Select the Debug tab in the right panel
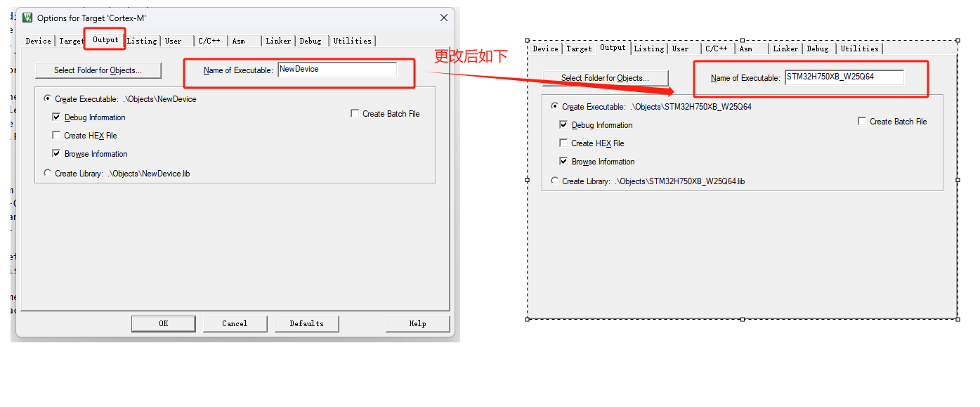Image resolution: width=980 pixels, height=407 pixels. tap(818, 49)
